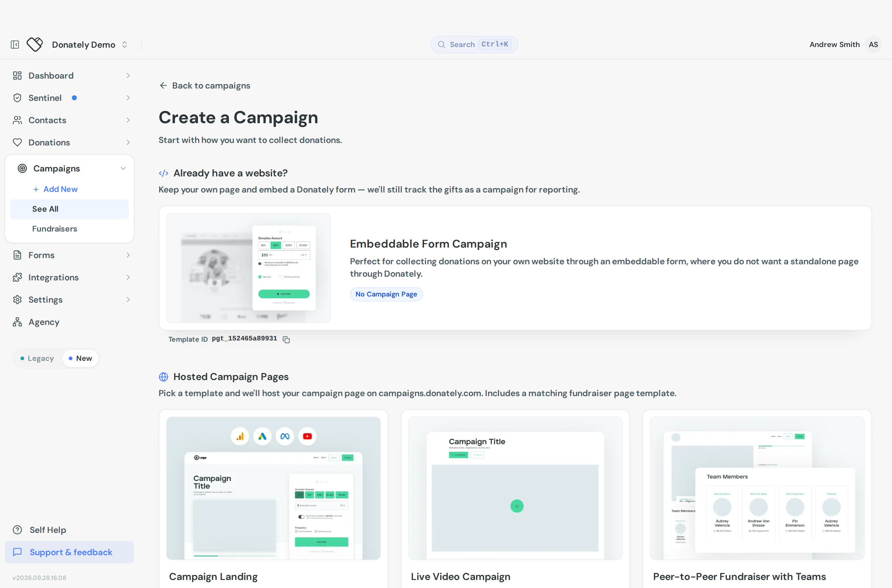This screenshot has width=892, height=588.
Task: Open the AS user avatar menu
Action: (x=873, y=44)
